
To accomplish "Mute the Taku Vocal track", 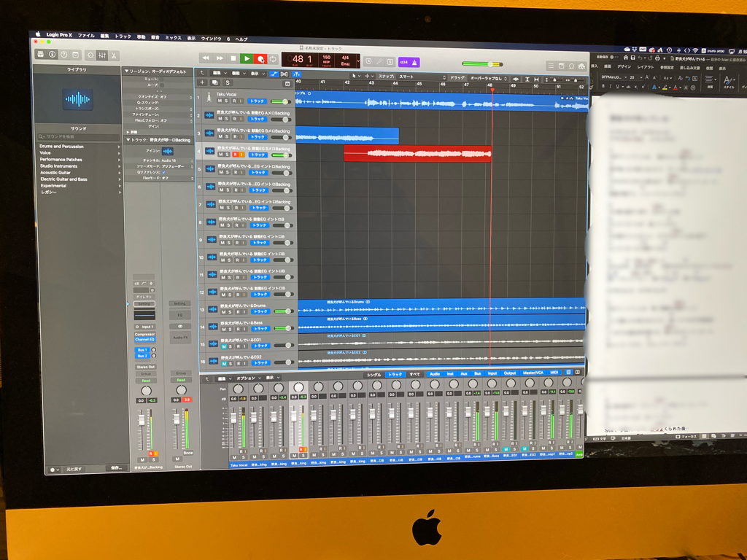I will click(x=220, y=101).
